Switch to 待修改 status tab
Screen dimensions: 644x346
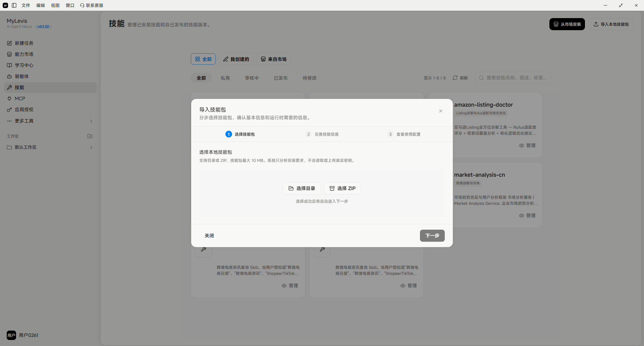310,78
